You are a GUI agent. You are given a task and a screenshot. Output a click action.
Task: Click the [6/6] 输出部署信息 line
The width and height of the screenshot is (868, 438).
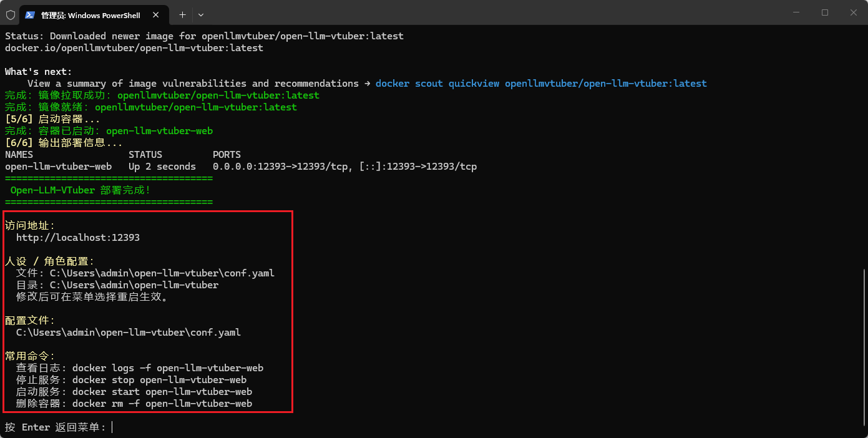pyautogui.click(x=64, y=143)
